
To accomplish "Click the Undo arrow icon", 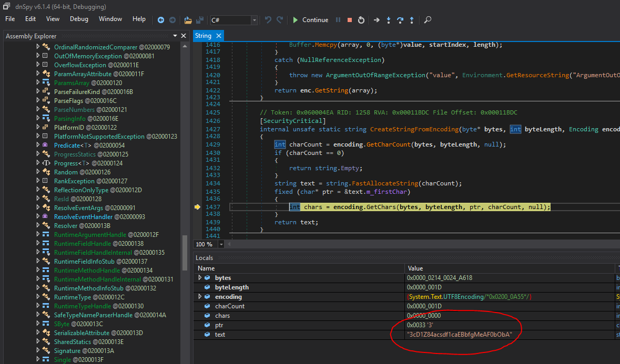I will (x=268, y=20).
